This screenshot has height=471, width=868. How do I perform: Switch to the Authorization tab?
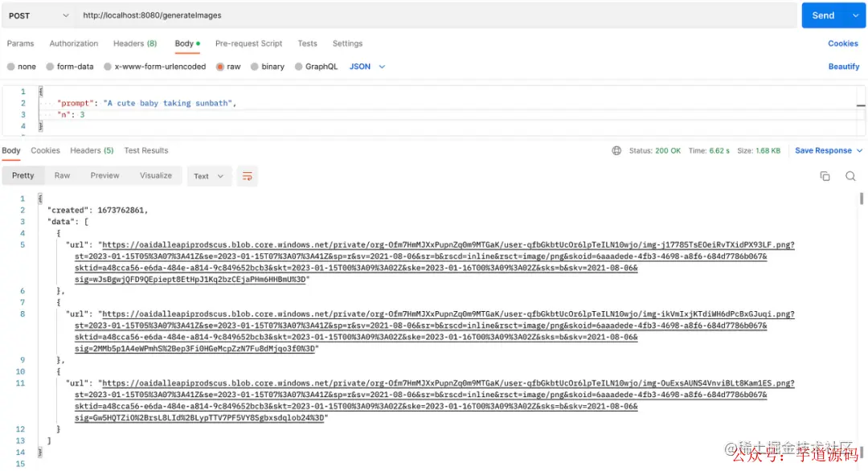coord(74,43)
